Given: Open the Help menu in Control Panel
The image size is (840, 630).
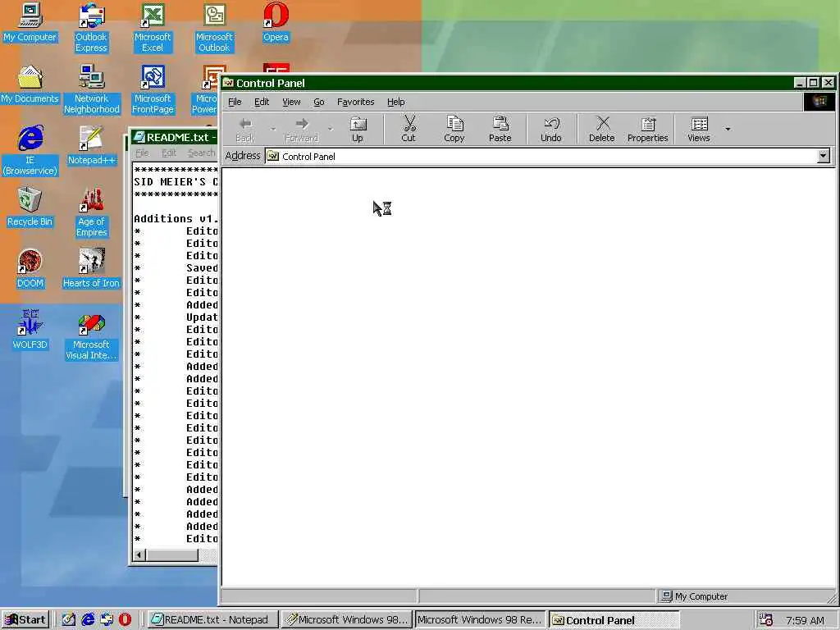Looking at the screenshot, I should [x=396, y=102].
